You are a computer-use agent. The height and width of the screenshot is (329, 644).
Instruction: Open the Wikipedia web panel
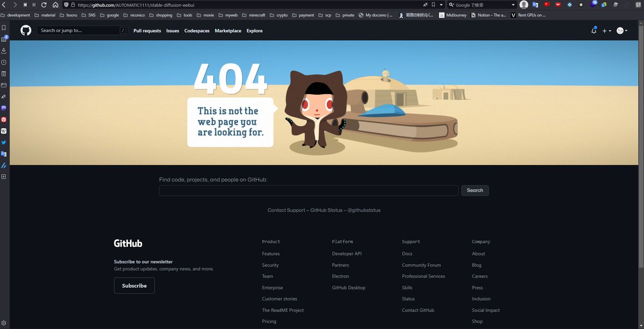(4, 131)
